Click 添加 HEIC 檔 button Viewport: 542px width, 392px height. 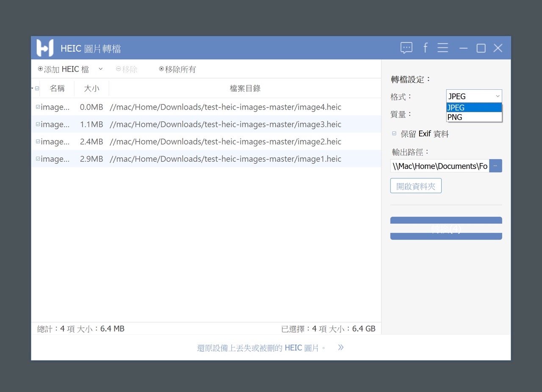[64, 69]
